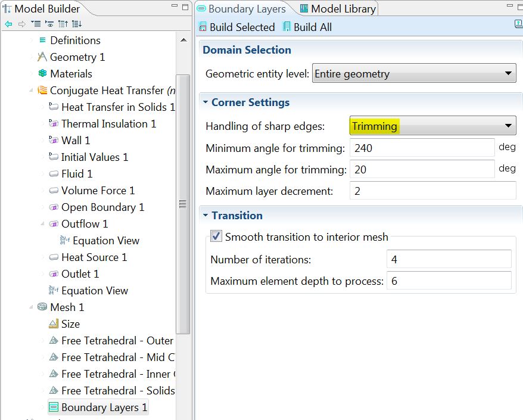Click the back arrow in Model Builder toolbar
The height and width of the screenshot is (420, 523).
[x=8, y=24]
